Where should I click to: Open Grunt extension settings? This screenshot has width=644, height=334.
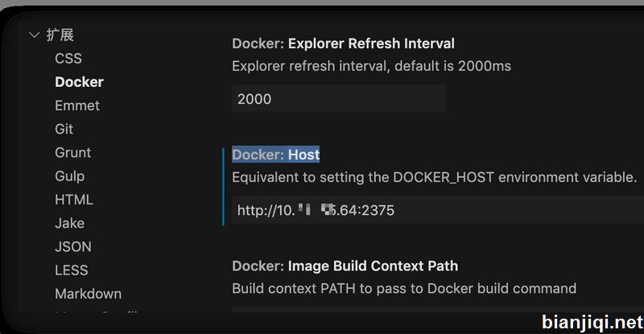coord(72,152)
